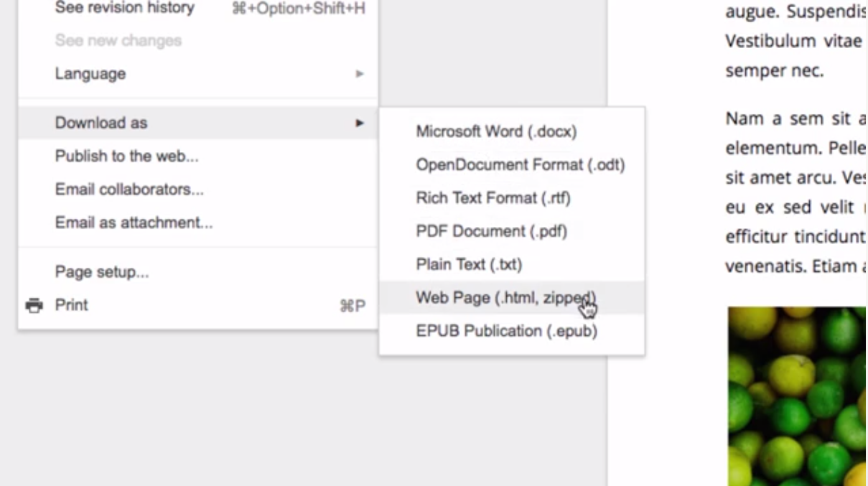The height and width of the screenshot is (486, 868).
Task: Click the Download as submenu arrow
Action: [x=360, y=123]
